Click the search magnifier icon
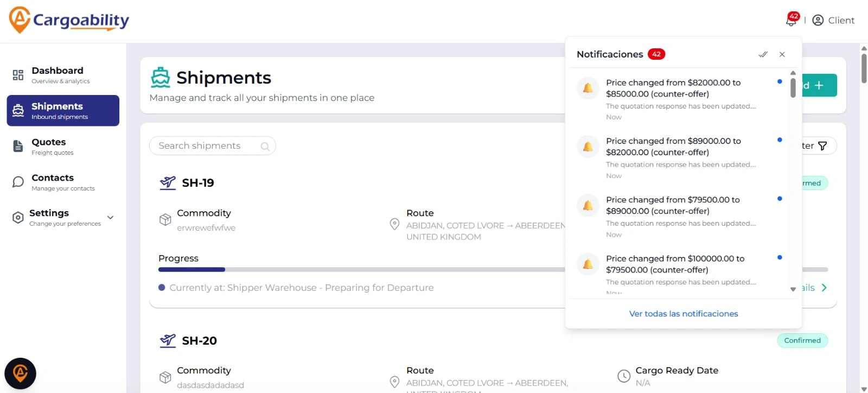868x393 pixels. point(265,146)
